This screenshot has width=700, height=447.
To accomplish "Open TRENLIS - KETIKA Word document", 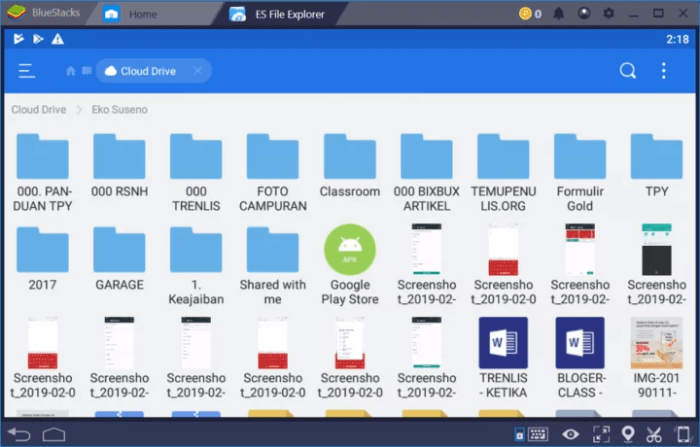I will (x=503, y=358).
